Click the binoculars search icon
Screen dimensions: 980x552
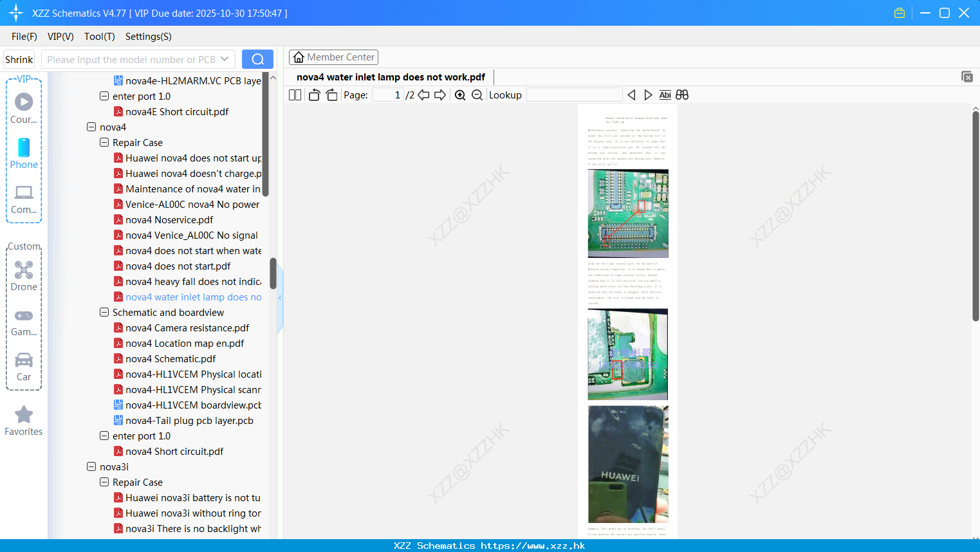(x=682, y=95)
